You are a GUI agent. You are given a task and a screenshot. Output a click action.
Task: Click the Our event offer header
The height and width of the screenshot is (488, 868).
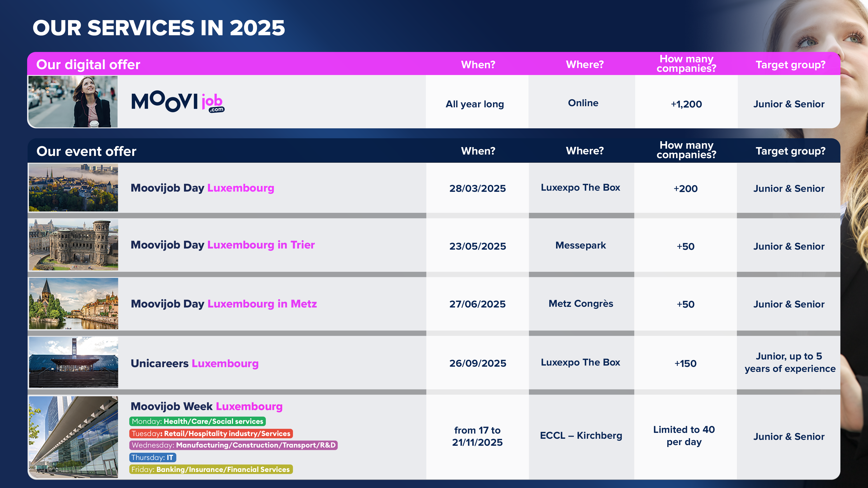click(86, 151)
